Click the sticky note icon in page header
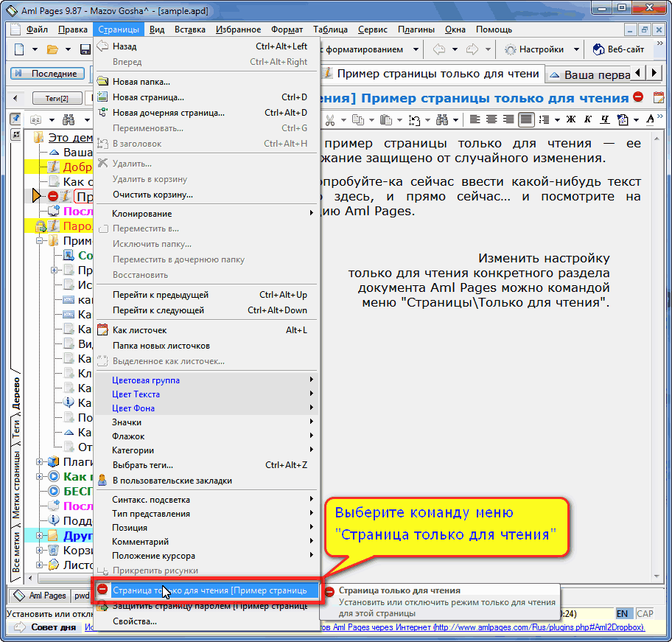This screenshot has height=642, width=672. (659, 98)
